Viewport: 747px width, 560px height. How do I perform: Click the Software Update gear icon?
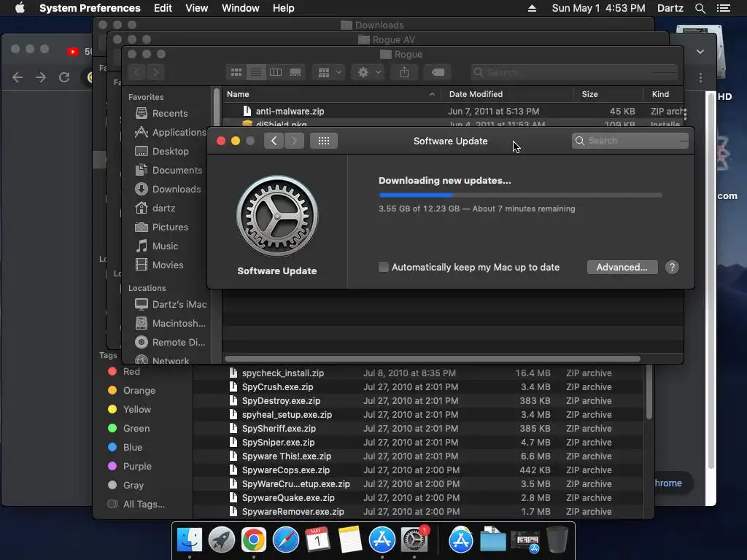click(277, 216)
